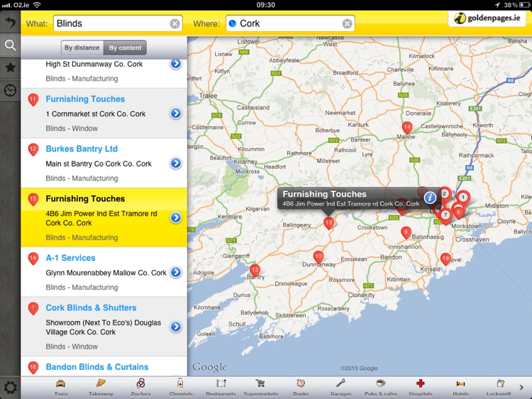Click map pin 14 at Mallow
This screenshot has height=399, width=532.
tap(407, 128)
